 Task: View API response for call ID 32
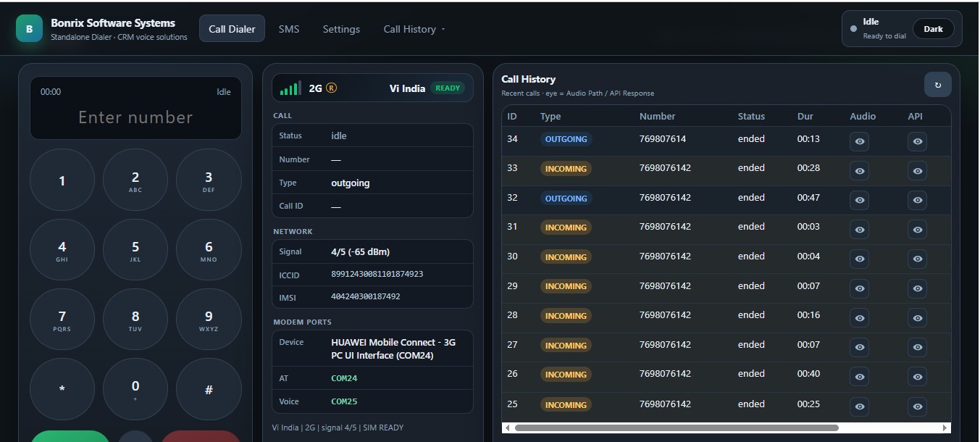917,200
